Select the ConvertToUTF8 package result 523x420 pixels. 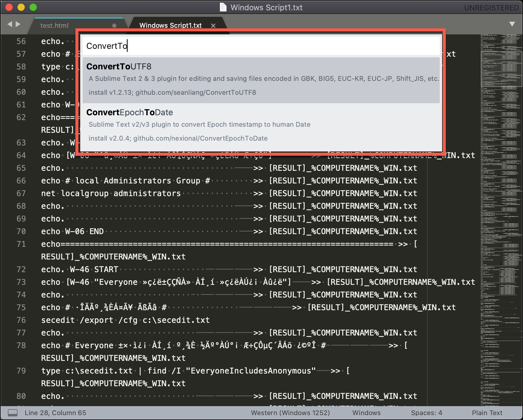(261, 80)
